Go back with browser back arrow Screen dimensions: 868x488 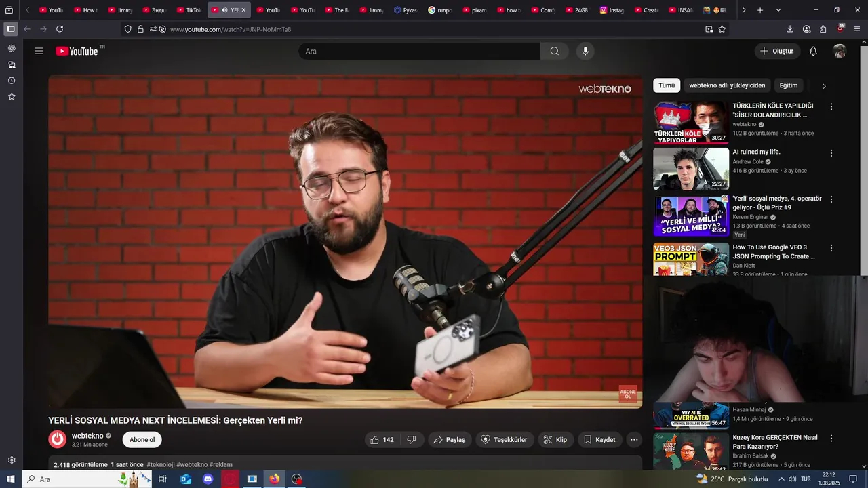pyautogui.click(x=27, y=29)
